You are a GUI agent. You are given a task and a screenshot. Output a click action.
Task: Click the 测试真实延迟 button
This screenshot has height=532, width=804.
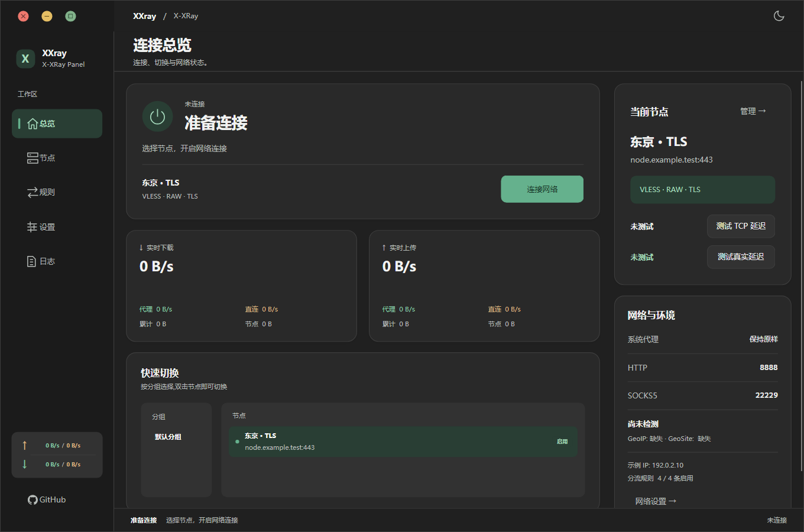[x=741, y=257]
